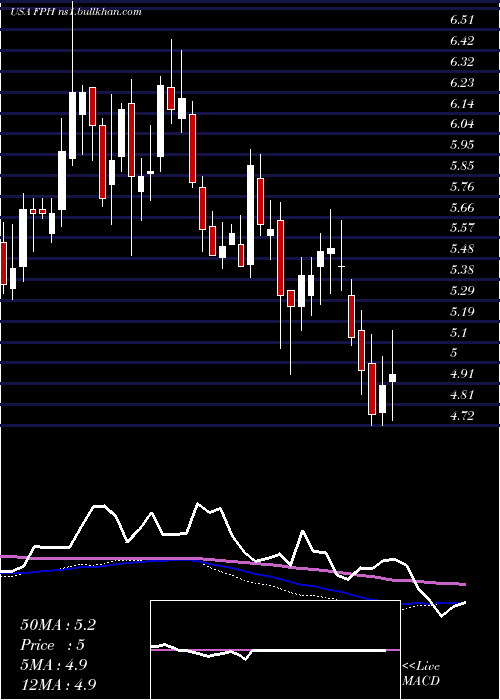The image size is (500, 700).
Task: Click the 5.38 price axis label
Action: point(462,270)
